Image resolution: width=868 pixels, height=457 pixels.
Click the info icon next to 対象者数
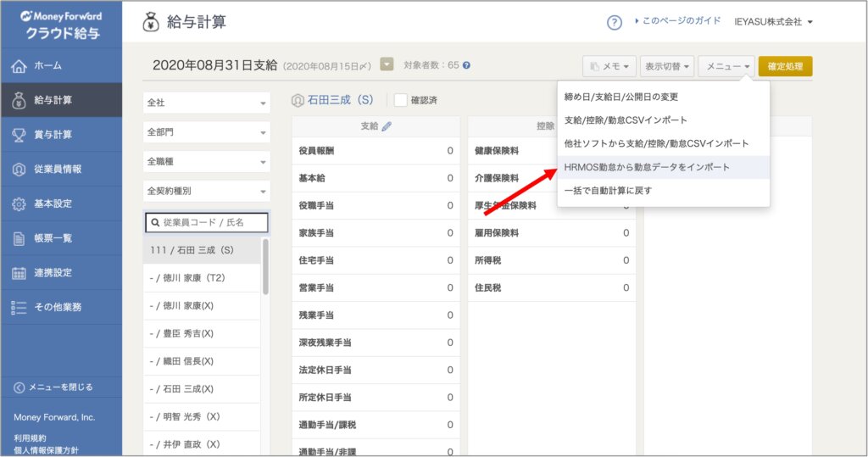pos(466,65)
